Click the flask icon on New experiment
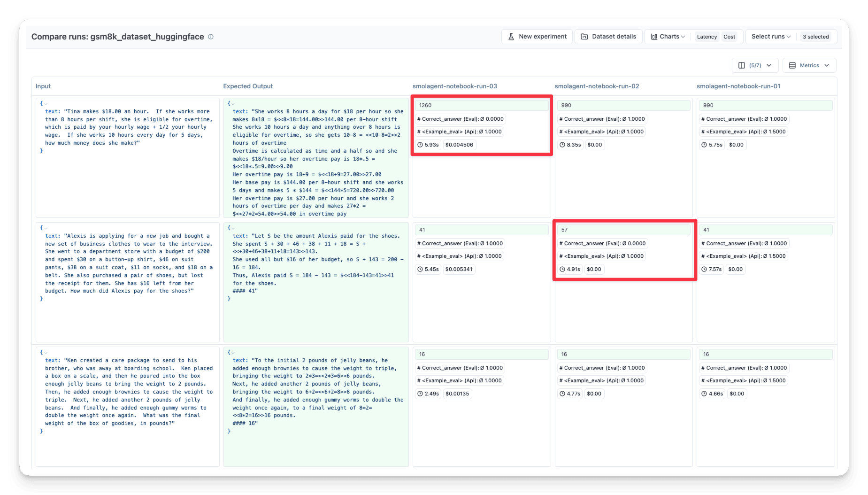 [511, 37]
